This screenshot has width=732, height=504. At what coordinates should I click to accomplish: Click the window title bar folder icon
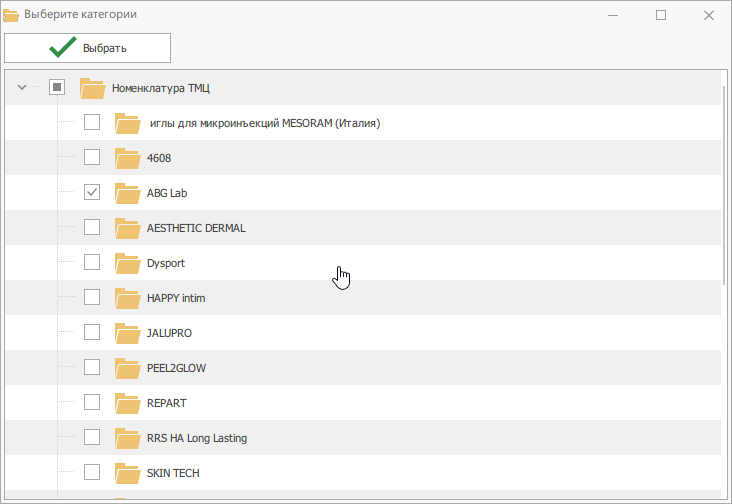pyautogui.click(x=11, y=15)
